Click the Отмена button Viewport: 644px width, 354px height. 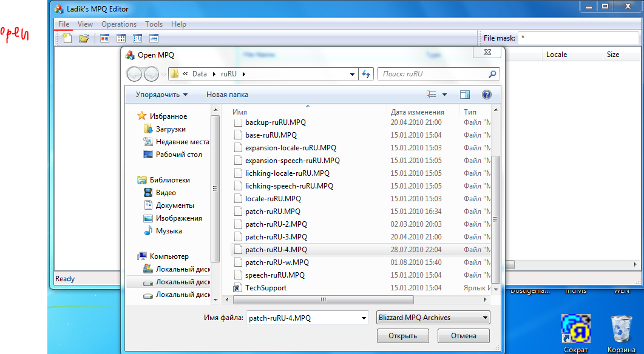464,336
